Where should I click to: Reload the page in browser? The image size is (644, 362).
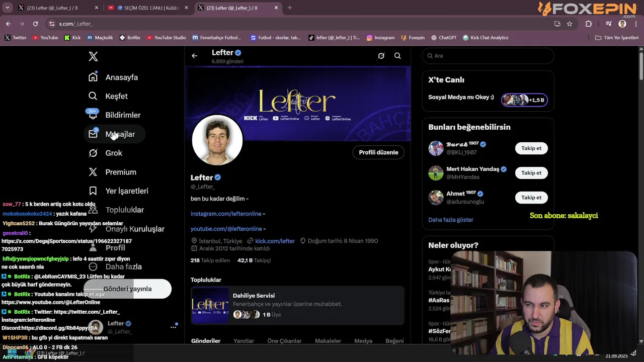click(35, 24)
